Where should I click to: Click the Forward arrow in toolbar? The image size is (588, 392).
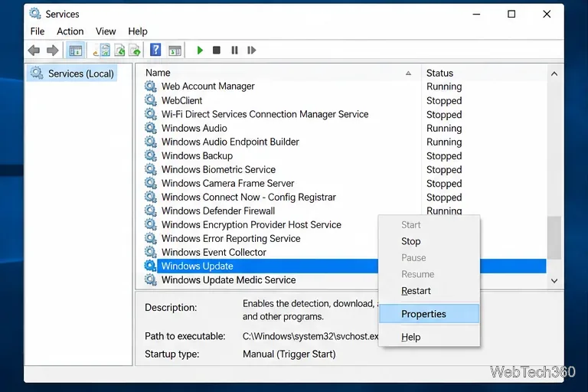(x=53, y=51)
